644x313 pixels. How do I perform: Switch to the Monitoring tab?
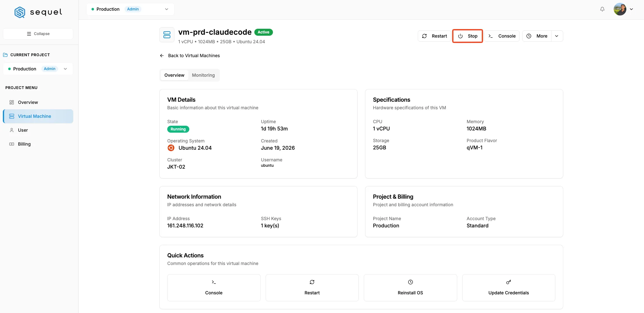coord(203,75)
